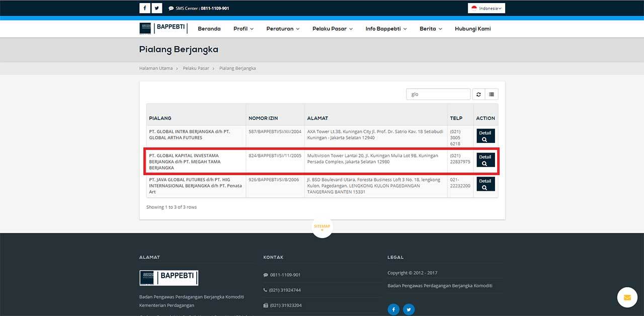
Task: Go to Beranda menu item
Action: pyautogui.click(x=209, y=29)
